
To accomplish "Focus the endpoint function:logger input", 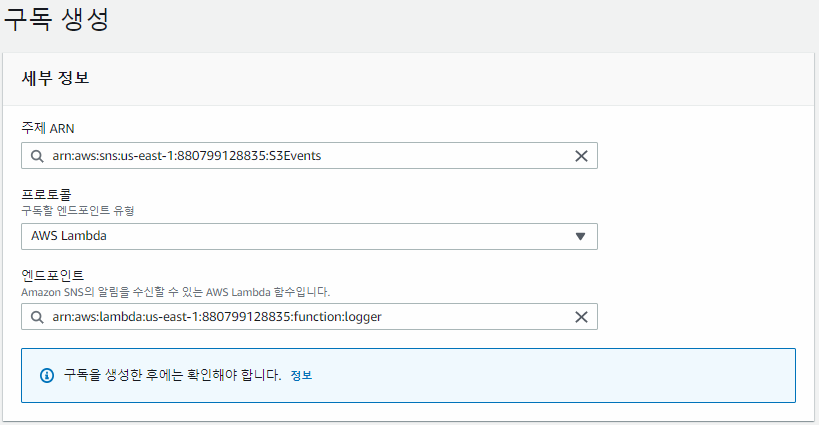I will [309, 316].
